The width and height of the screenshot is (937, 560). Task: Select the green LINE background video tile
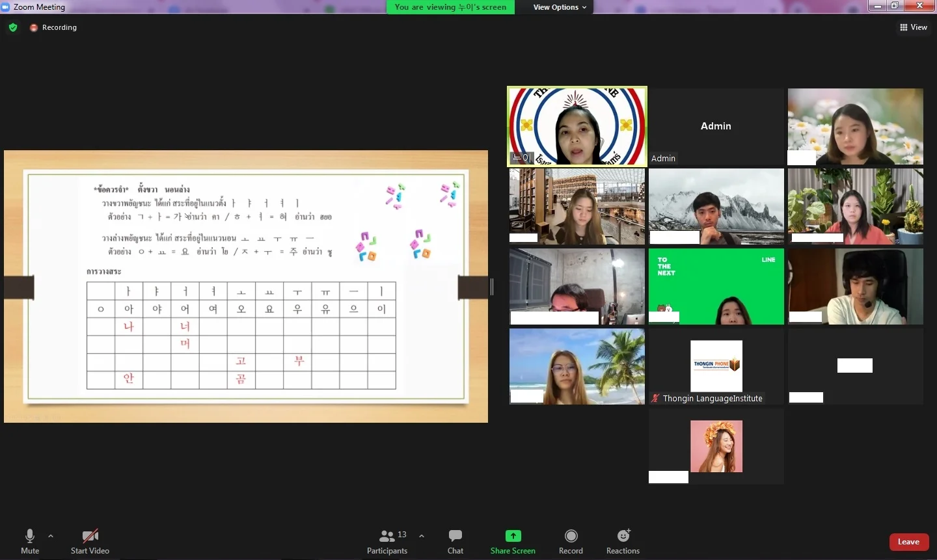pyautogui.click(x=716, y=286)
